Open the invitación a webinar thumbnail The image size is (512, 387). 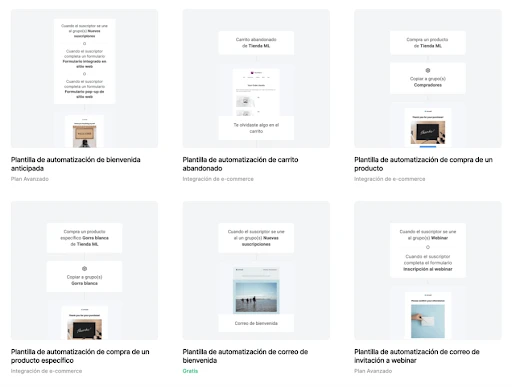(x=428, y=270)
